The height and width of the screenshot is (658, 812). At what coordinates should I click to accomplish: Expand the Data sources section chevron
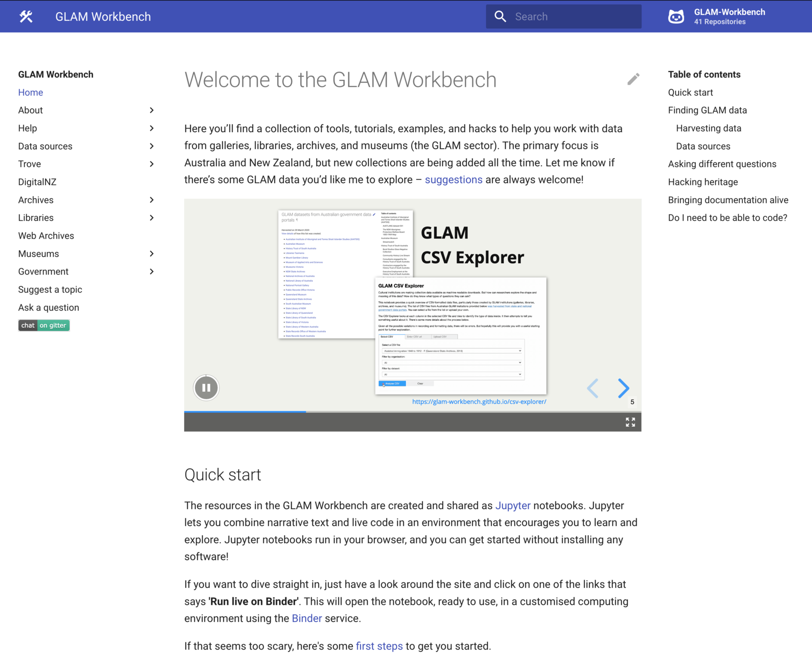pos(151,146)
